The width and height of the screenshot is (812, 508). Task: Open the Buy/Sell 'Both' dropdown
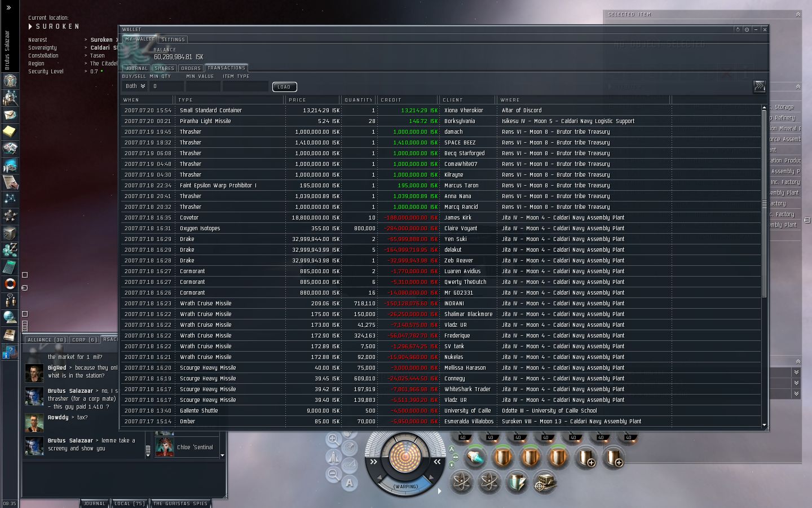point(135,86)
